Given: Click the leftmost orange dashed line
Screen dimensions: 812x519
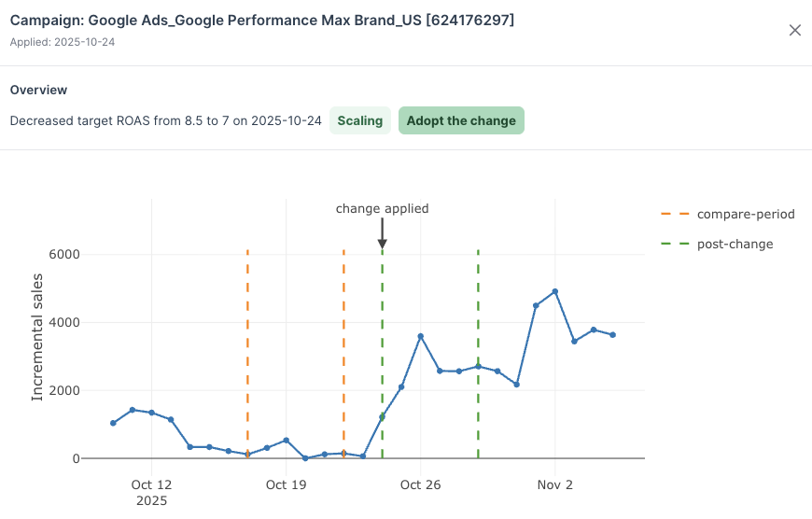Looking at the screenshot, I should coord(247,355).
